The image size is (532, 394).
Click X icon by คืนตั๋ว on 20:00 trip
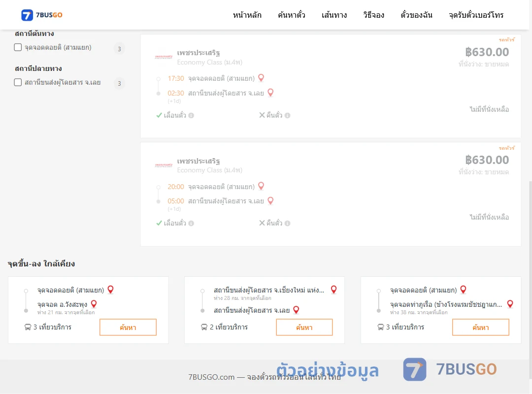click(262, 223)
